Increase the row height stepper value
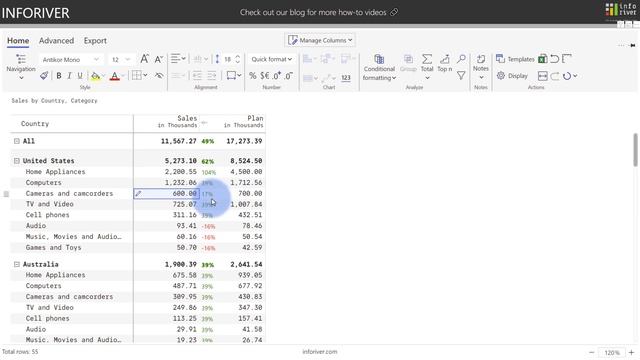This screenshot has width=640, height=360. click(238, 57)
